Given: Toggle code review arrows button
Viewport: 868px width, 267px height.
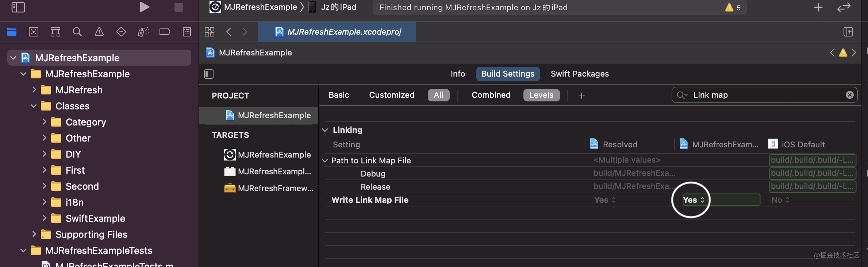Looking at the screenshot, I should tap(844, 7).
